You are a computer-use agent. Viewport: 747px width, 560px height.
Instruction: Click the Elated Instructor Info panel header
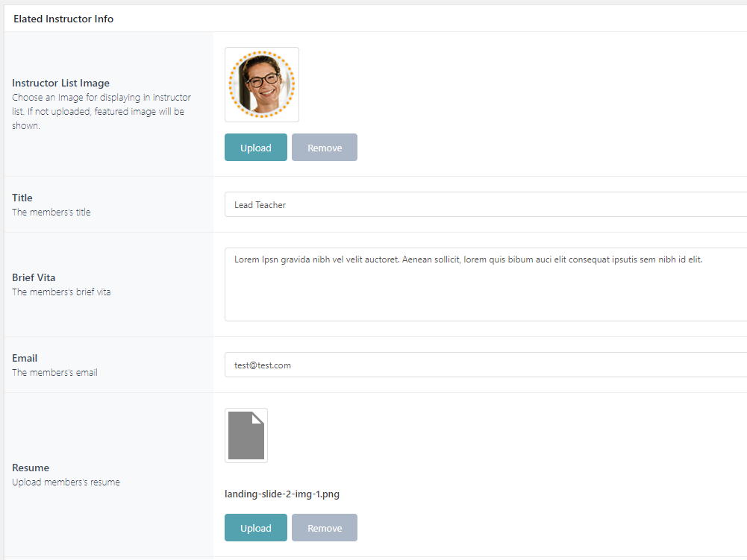click(x=63, y=19)
